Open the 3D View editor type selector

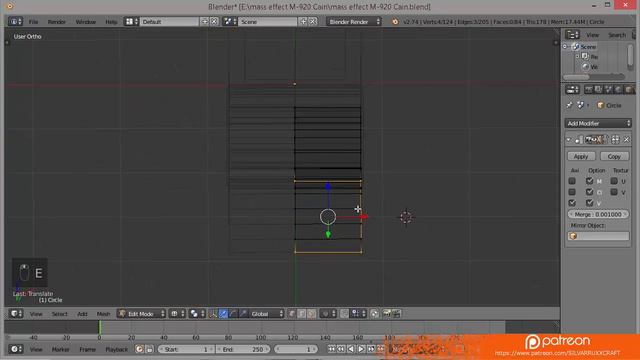tap(16, 313)
